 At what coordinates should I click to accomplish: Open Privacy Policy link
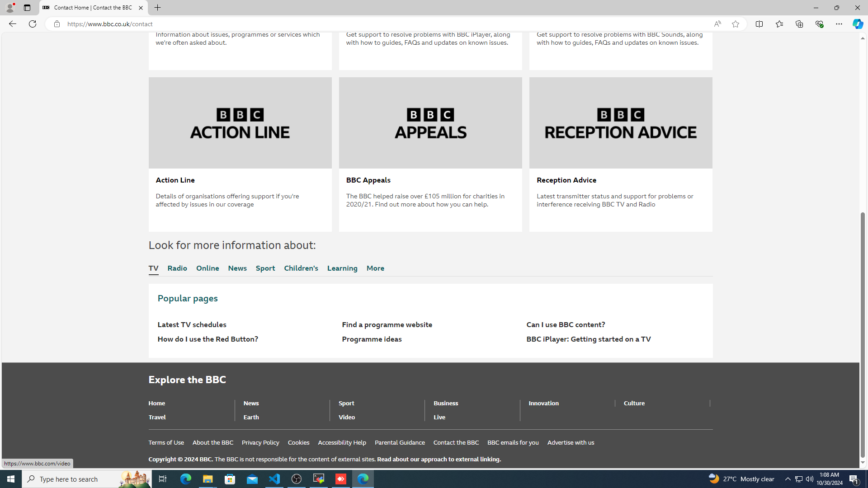point(260,443)
